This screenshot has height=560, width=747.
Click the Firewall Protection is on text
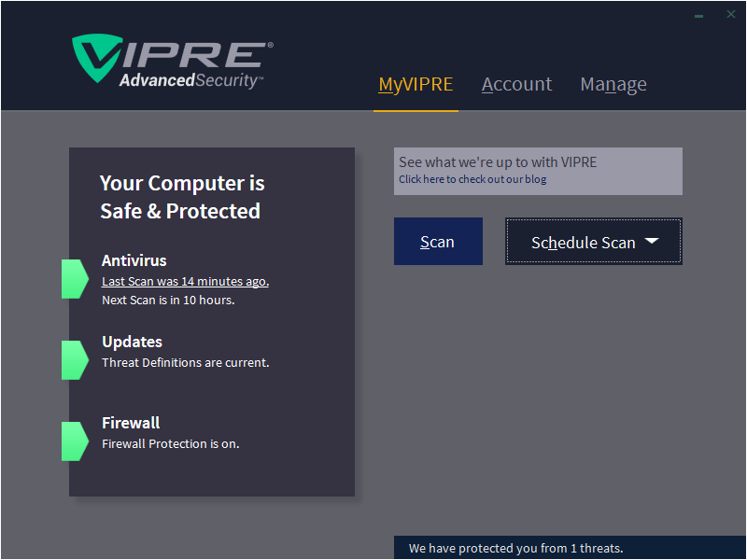click(x=170, y=443)
